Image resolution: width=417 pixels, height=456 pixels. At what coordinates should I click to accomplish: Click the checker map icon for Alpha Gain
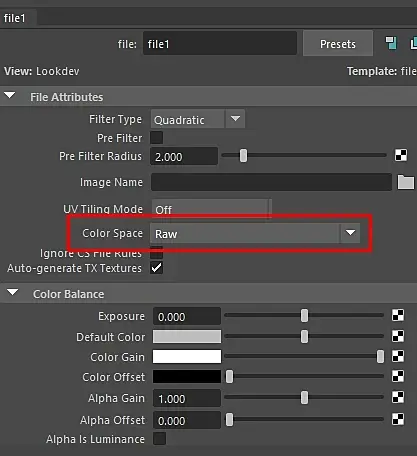(x=398, y=397)
